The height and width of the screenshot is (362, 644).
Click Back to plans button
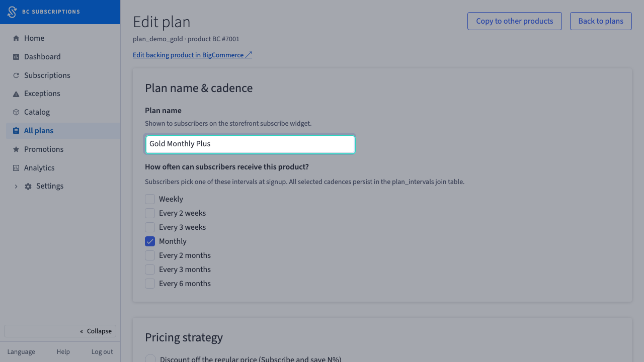coord(601,21)
